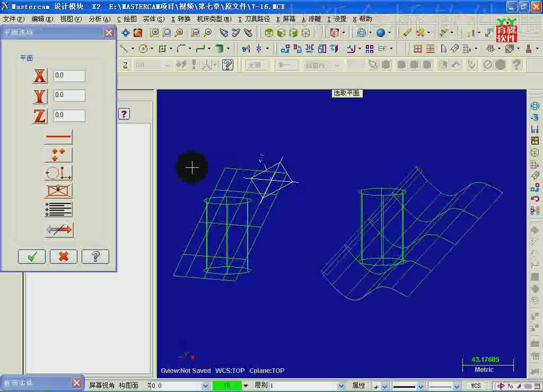Click the red X axis plane button
Image resolution: width=543 pixels, height=392 pixels.
39,76
